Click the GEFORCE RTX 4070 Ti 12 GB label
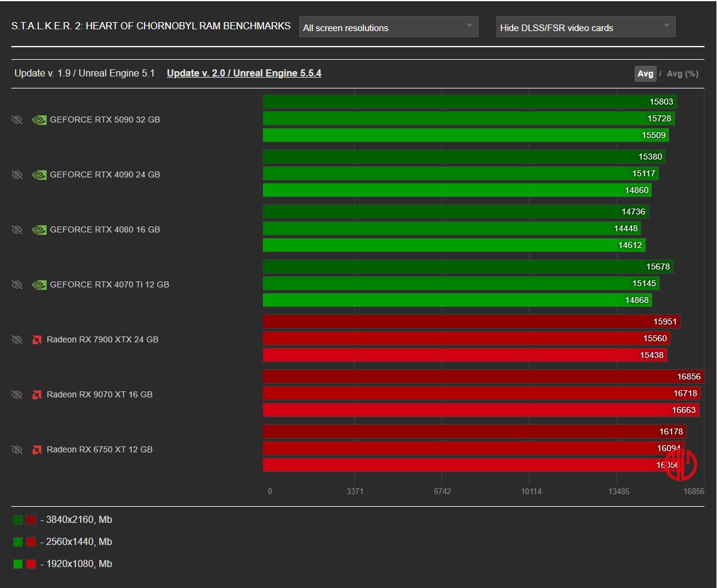Screen dimensions: 717x588 109,284
